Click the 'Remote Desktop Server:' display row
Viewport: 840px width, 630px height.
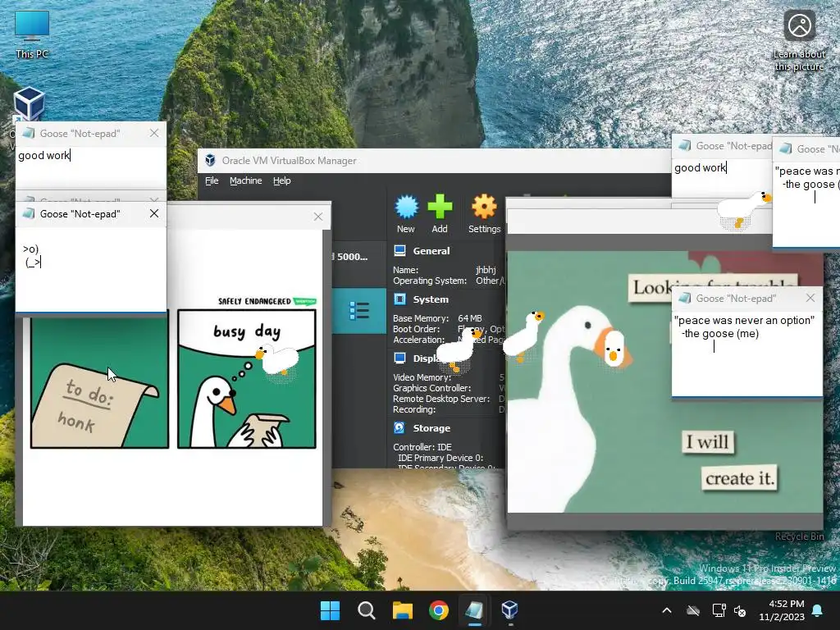tap(441, 399)
